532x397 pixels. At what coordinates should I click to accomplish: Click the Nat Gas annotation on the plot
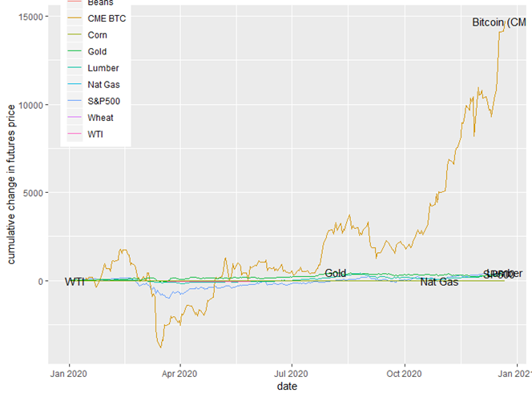tap(439, 283)
